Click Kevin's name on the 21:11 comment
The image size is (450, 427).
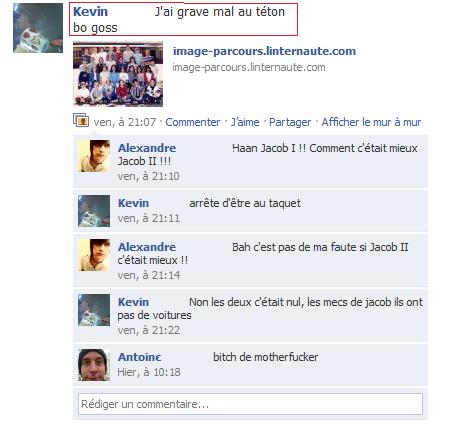pos(133,203)
